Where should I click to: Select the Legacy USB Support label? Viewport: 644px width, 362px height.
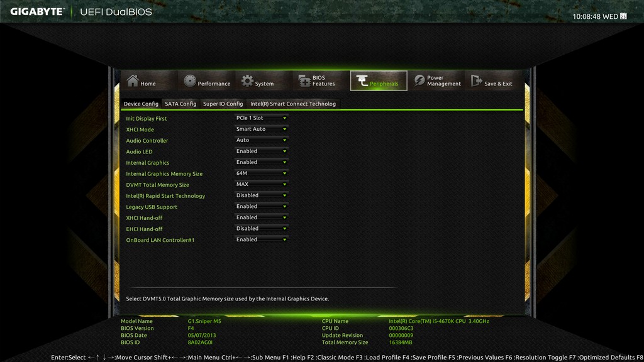point(152,207)
